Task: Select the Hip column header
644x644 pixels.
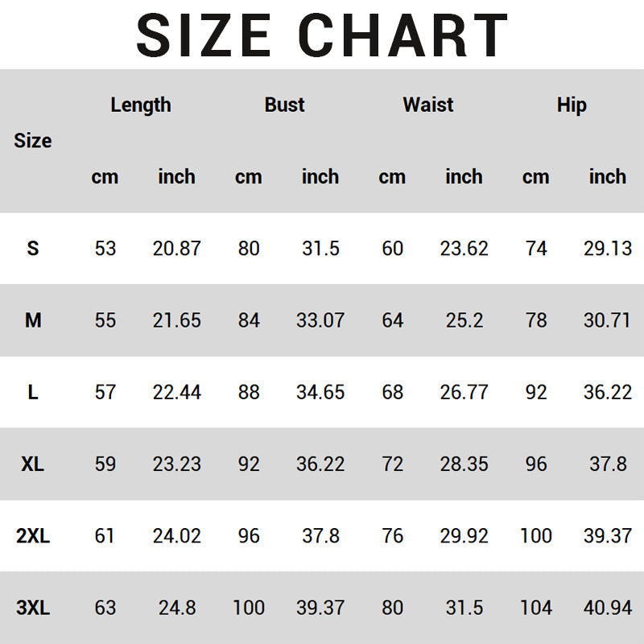Action: pos(572,105)
